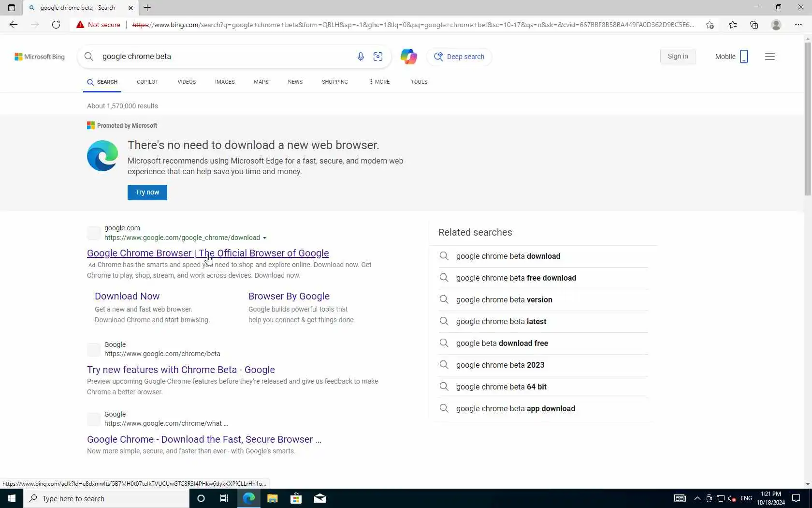This screenshot has height=508, width=812.
Task: Select related search google chrome beta latest
Action: pos(543,322)
